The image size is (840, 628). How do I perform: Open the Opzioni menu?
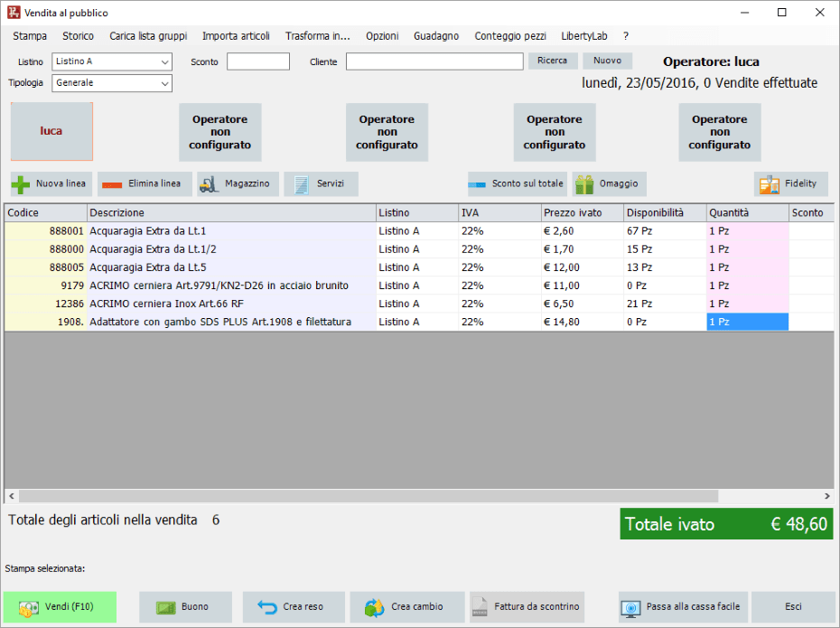point(382,36)
